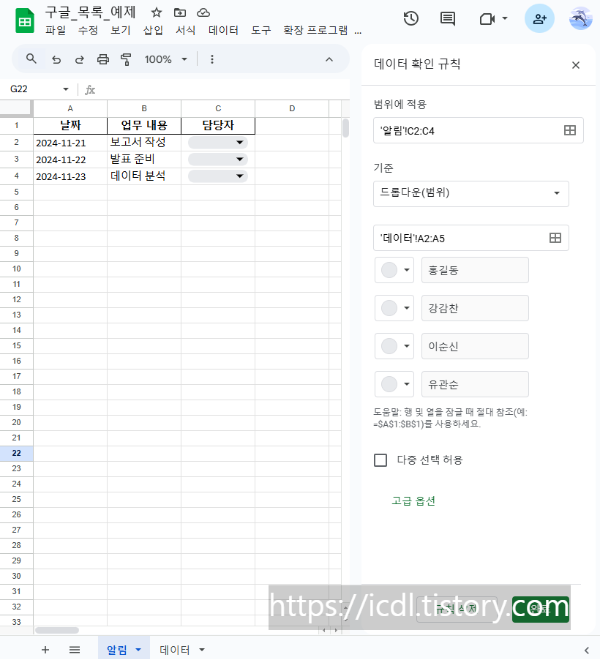Click the formula bar input

tap(223, 89)
